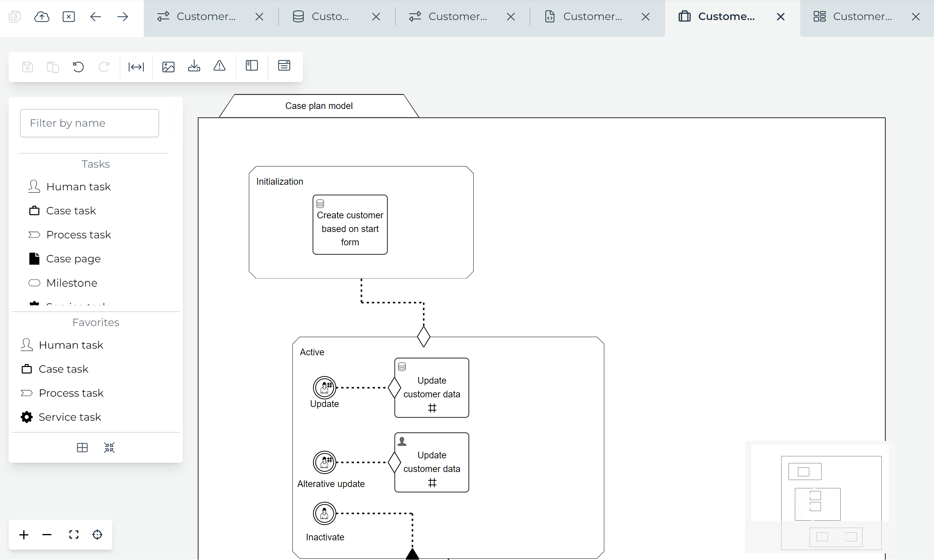Screen dimensions: 934x560
Task: Center the diagram on the canvas
Action: coord(97,535)
